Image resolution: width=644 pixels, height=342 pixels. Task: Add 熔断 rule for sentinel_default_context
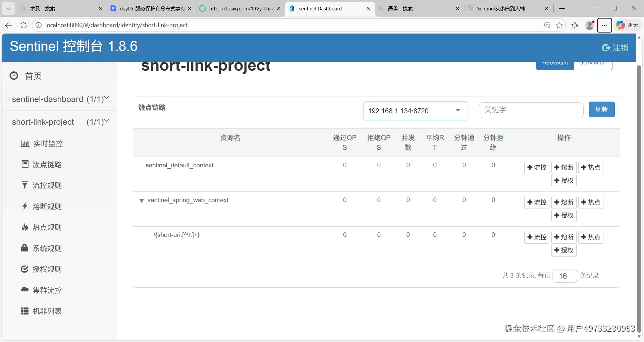click(x=564, y=167)
